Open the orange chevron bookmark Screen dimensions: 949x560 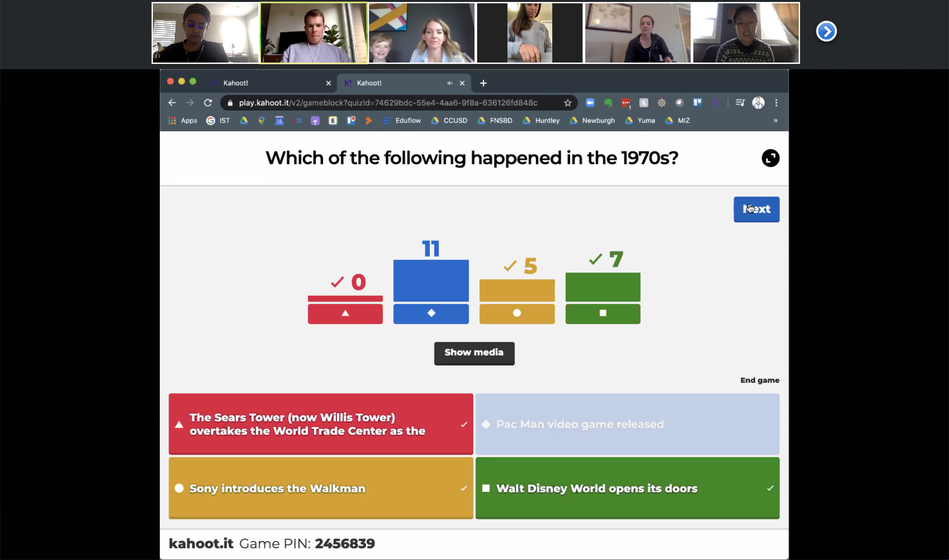[x=369, y=120]
